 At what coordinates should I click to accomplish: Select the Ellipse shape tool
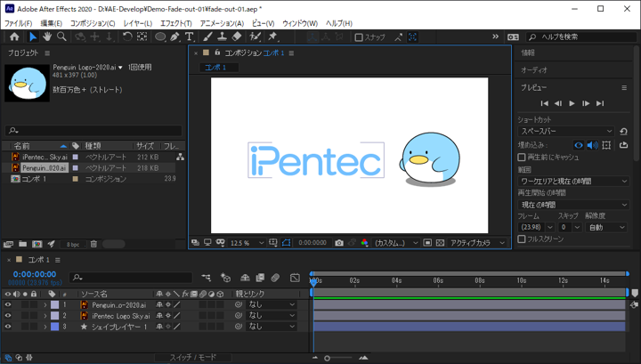160,36
